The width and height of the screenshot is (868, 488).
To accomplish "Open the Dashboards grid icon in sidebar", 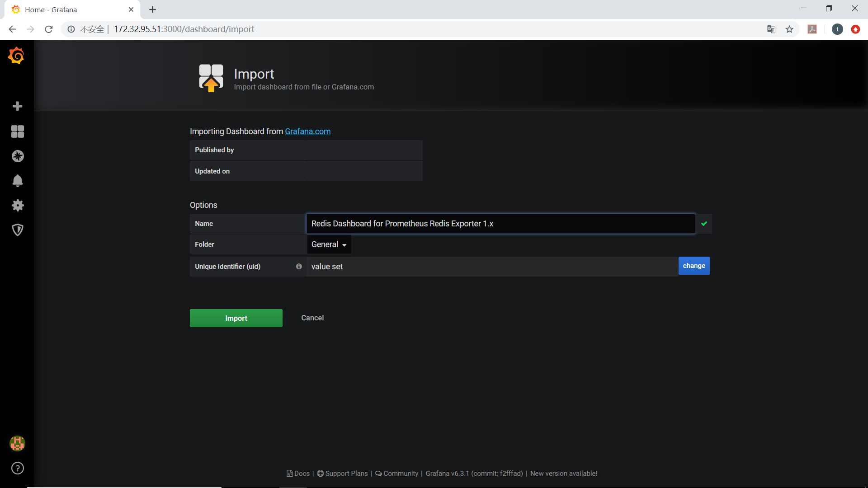I will tap(17, 131).
